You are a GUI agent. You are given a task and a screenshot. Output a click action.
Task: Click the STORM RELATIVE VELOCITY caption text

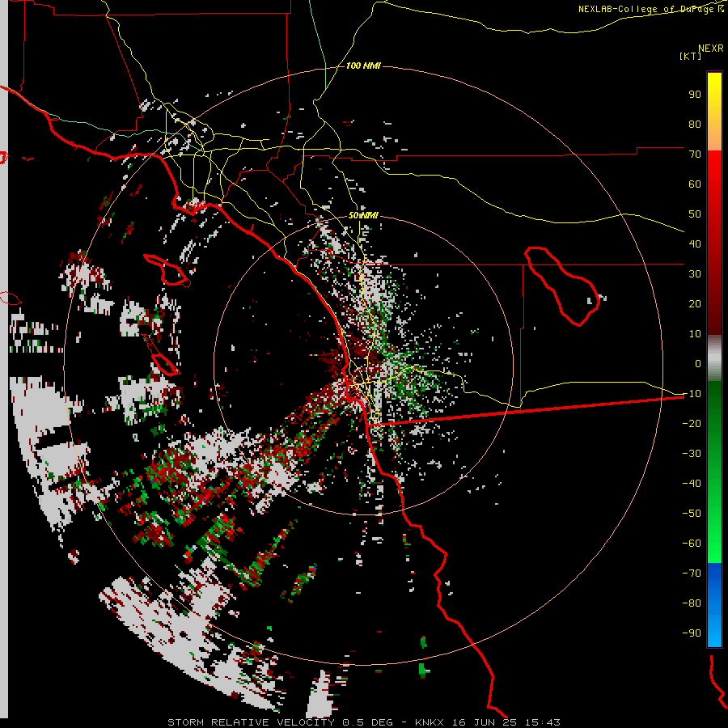250,722
